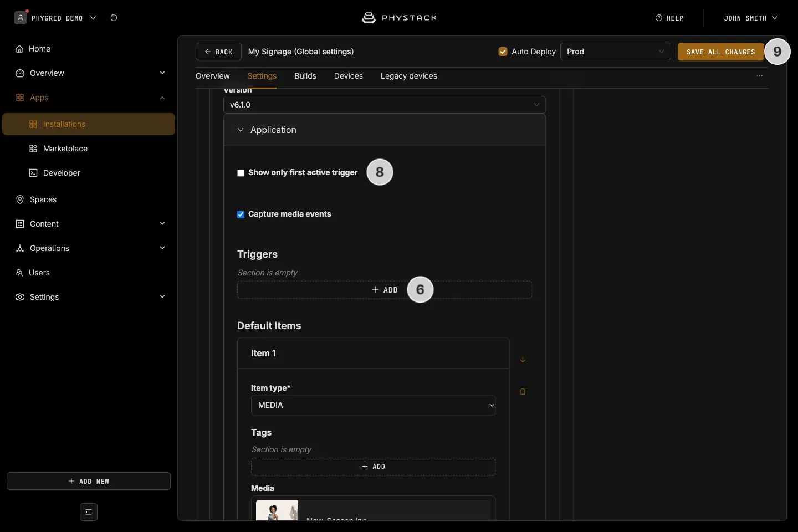The height and width of the screenshot is (532, 798).
Task: Move Item 1 down with the arrow icon
Action: click(x=523, y=360)
